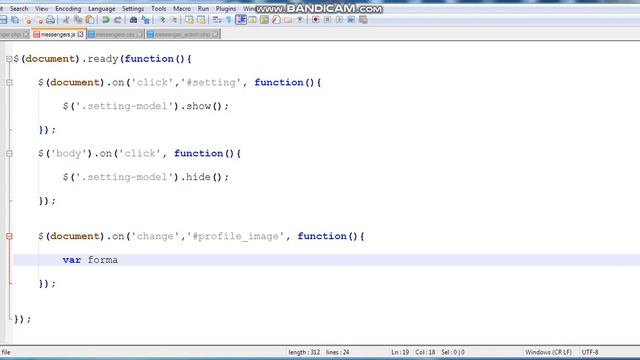This screenshot has height=360, width=640.
Task: Close the messengers.js tab
Action: click(80, 34)
